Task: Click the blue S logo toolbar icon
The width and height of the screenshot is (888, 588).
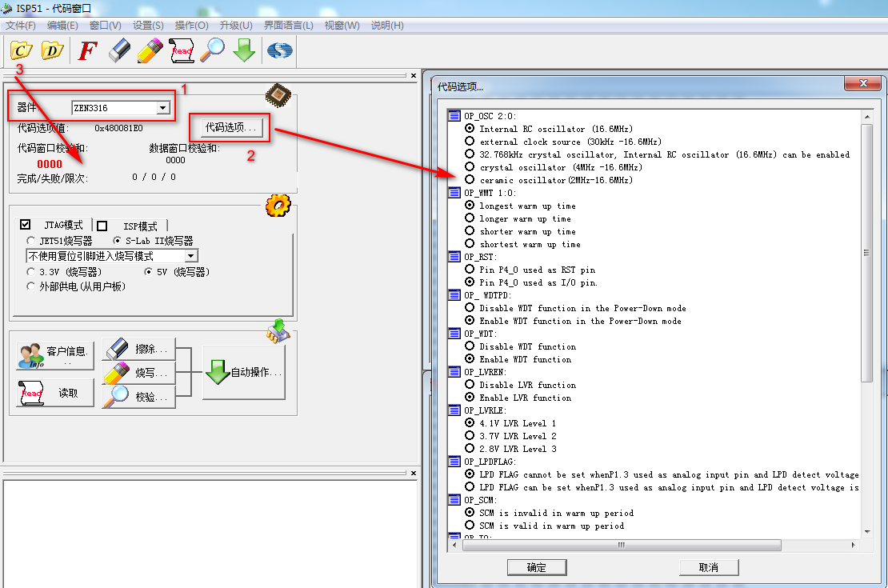Action: 280,50
